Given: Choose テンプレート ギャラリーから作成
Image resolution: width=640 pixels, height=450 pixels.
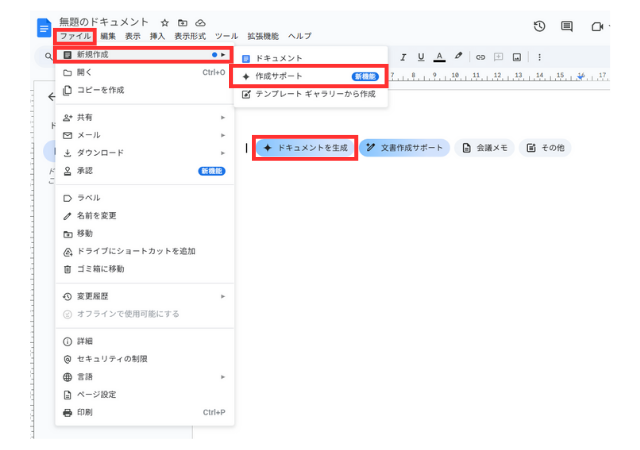Looking at the screenshot, I should pyautogui.click(x=308, y=93).
